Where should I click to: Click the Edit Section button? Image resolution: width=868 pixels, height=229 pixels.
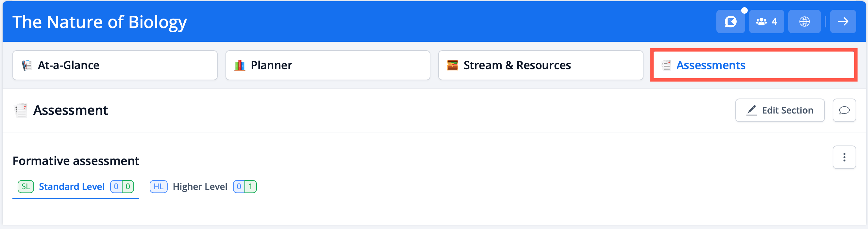point(780,110)
